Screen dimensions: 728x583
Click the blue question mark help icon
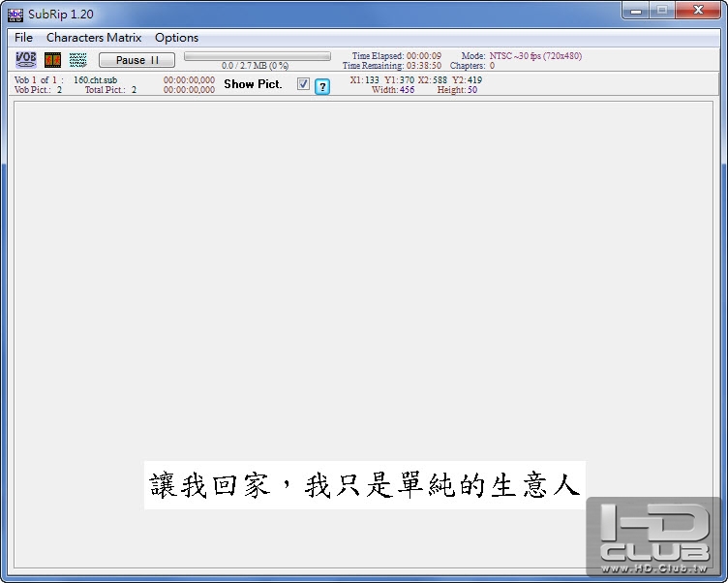click(322, 86)
